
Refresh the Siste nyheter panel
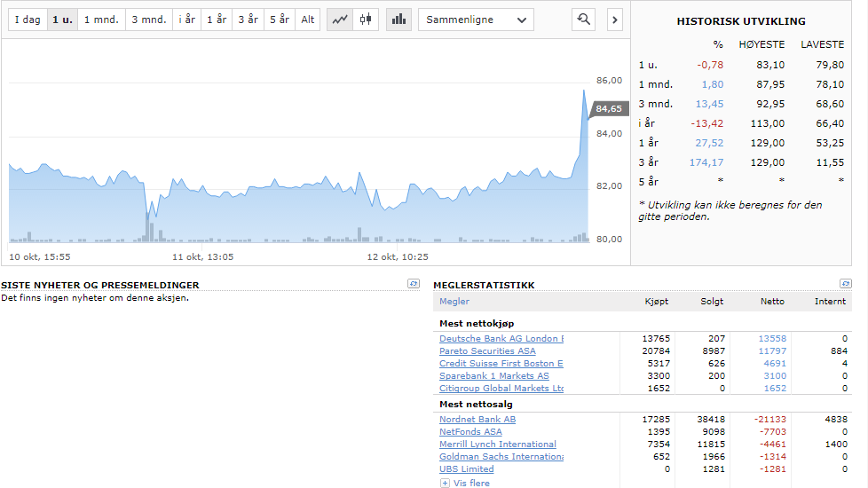[413, 284]
